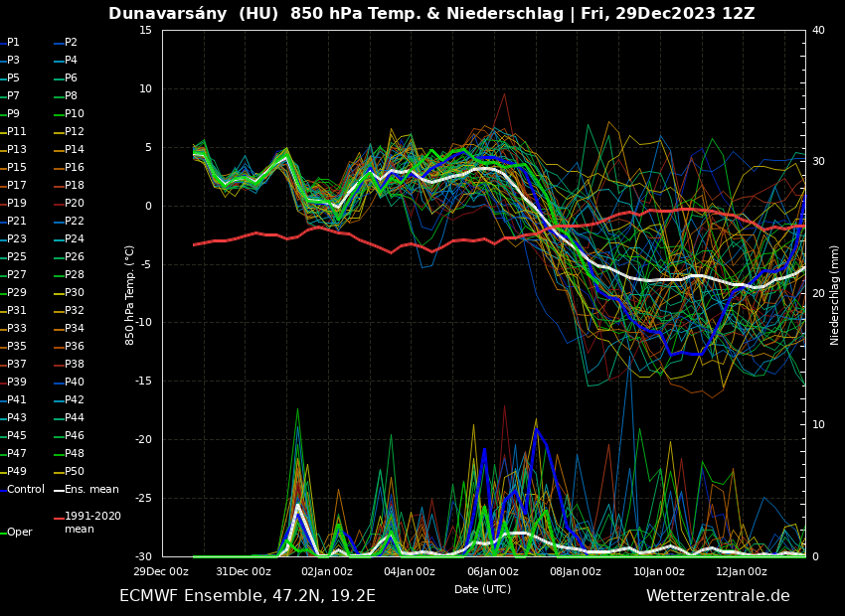Select the Ens. mean legend entry

click(x=90, y=490)
